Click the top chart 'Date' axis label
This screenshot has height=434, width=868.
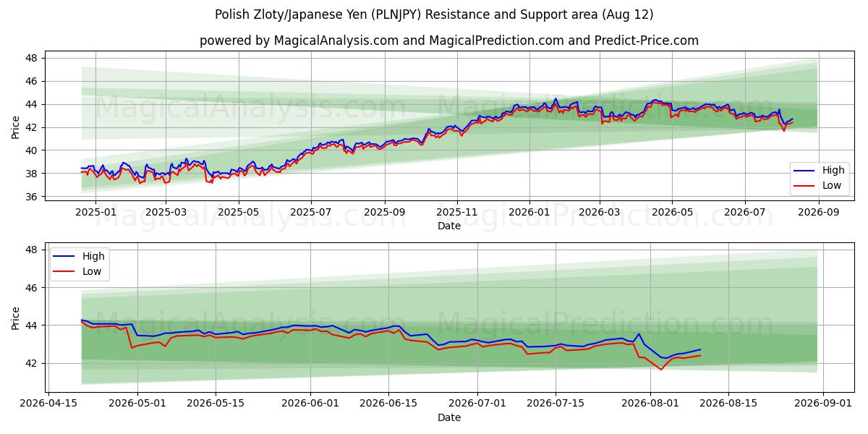(x=449, y=226)
